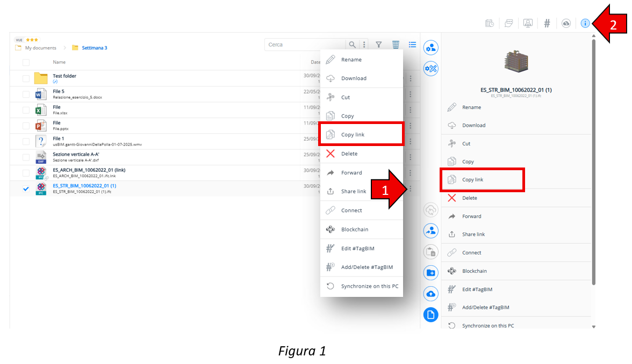Open the hashtag TagBIM icon in top toolbar
This screenshot has width=632, height=364.
click(x=547, y=23)
